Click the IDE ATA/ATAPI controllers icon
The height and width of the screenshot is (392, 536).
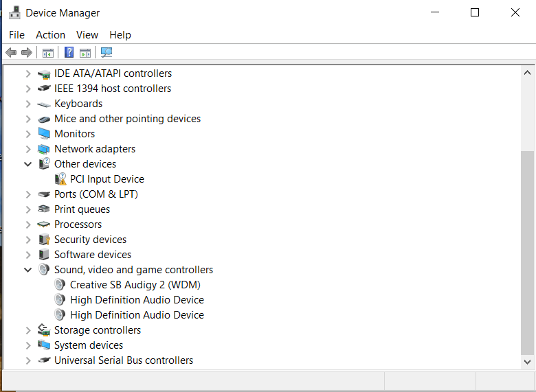pyautogui.click(x=44, y=73)
